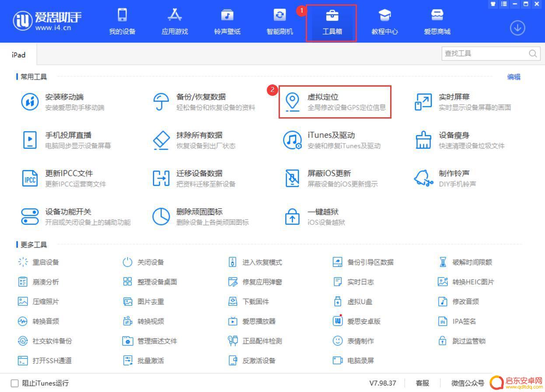This screenshot has height=392, width=545.
Task: Click 进入恢复模式 tool
Action: [255, 262]
